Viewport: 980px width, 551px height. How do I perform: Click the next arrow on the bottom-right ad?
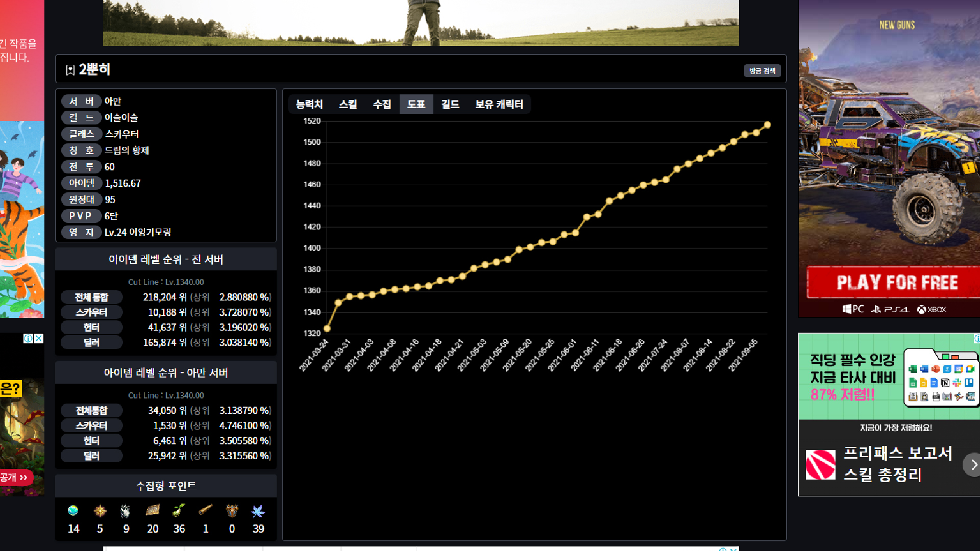(x=973, y=464)
